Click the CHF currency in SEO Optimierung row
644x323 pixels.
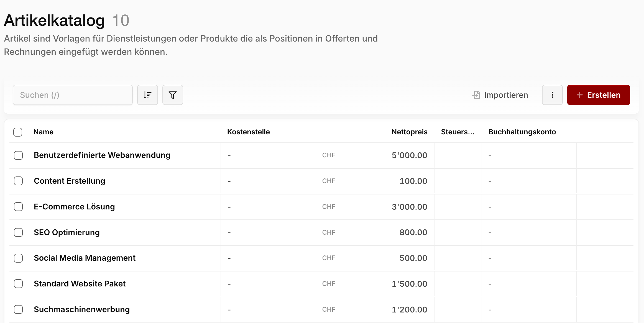point(329,232)
